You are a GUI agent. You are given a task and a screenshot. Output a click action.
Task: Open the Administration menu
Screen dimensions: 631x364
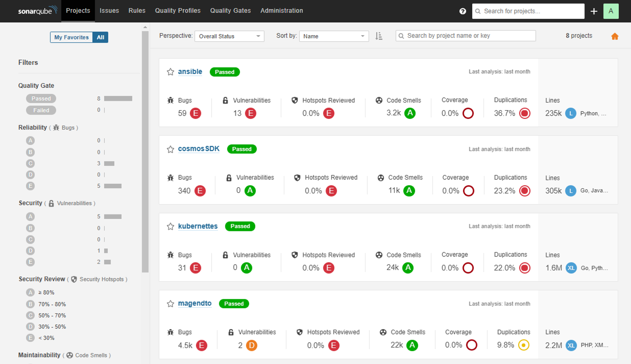tap(282, 11)
